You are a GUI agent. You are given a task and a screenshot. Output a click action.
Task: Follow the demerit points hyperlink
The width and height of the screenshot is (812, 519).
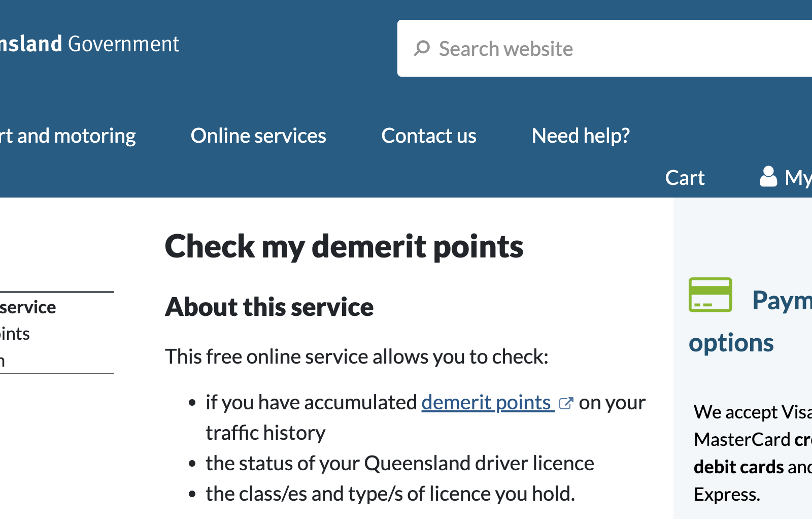coord(487,402)
